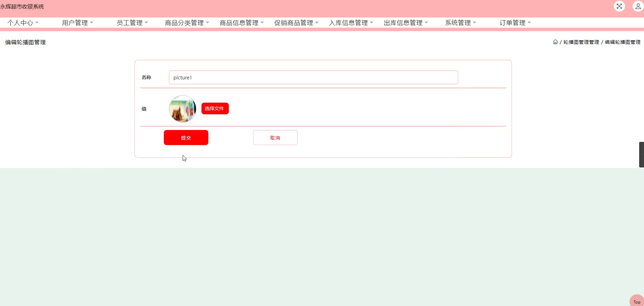The width and height of the screenshot is (644, 306).
Task: Click the 选择文件 file chooser button
Action: point(215,108)
